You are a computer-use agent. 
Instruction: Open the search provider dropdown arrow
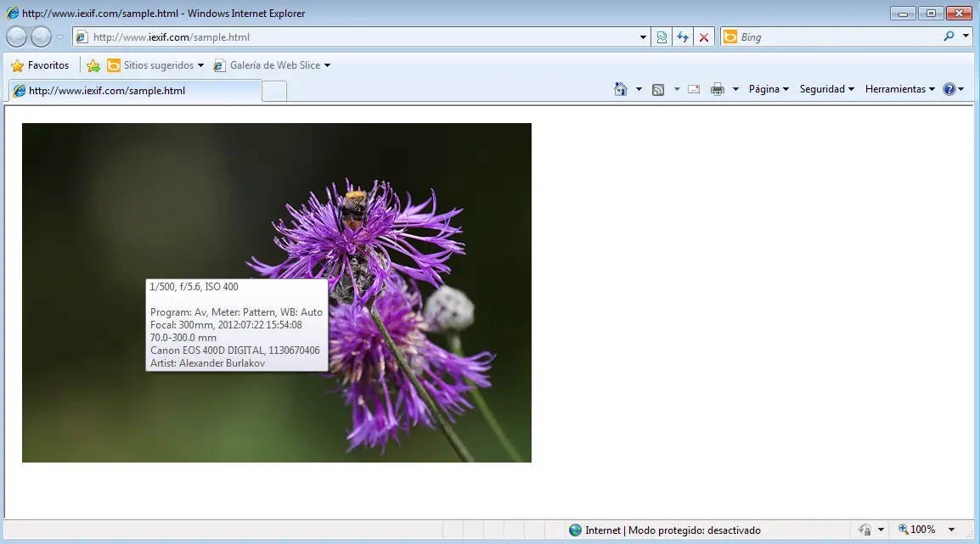pos(966,36)
